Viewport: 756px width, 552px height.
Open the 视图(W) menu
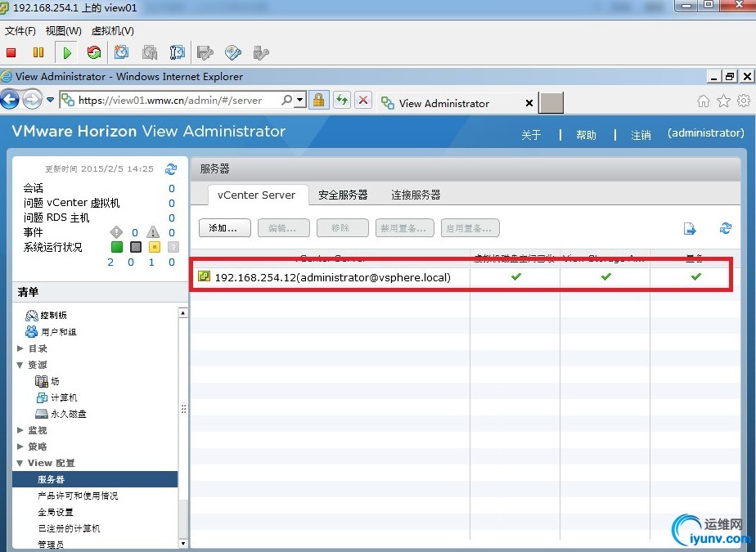(64, 31)
